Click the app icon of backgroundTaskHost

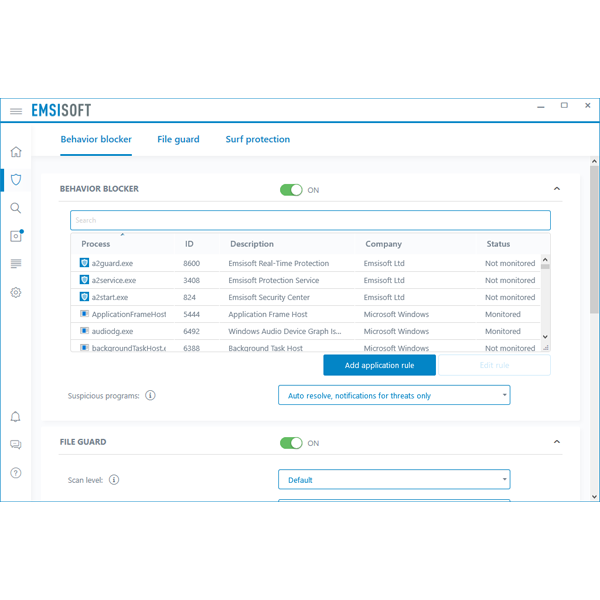coord(84,347)
